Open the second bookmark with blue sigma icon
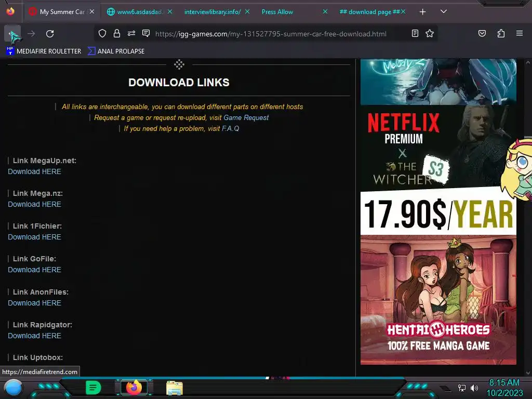The image size is (532, 399). [x=116, y=51]
